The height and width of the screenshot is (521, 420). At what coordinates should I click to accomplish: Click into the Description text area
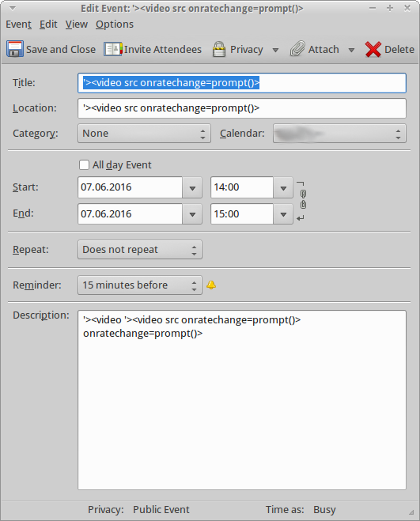pyautogui.click(x=242, y=400)
